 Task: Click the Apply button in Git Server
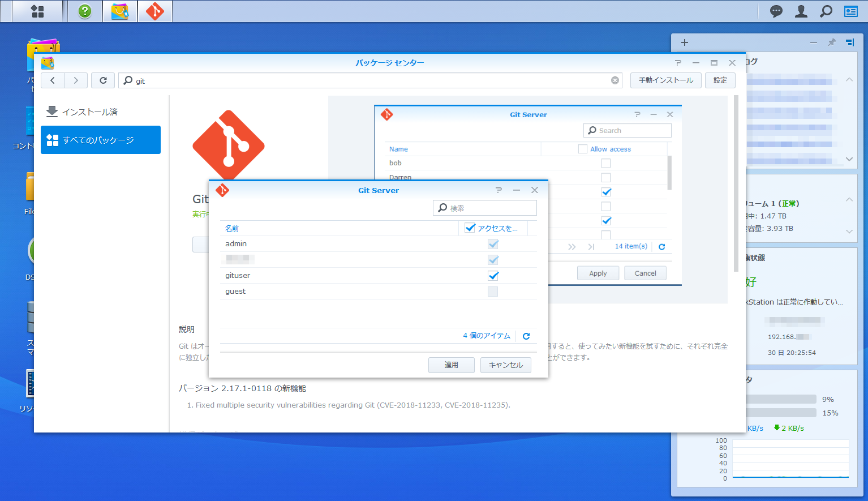tap(452, 365)
